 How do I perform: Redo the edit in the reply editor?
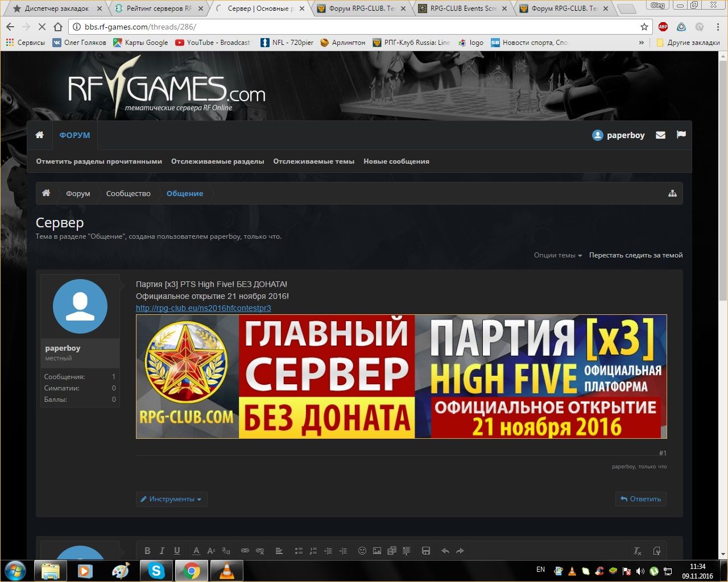tap(460, 551)
